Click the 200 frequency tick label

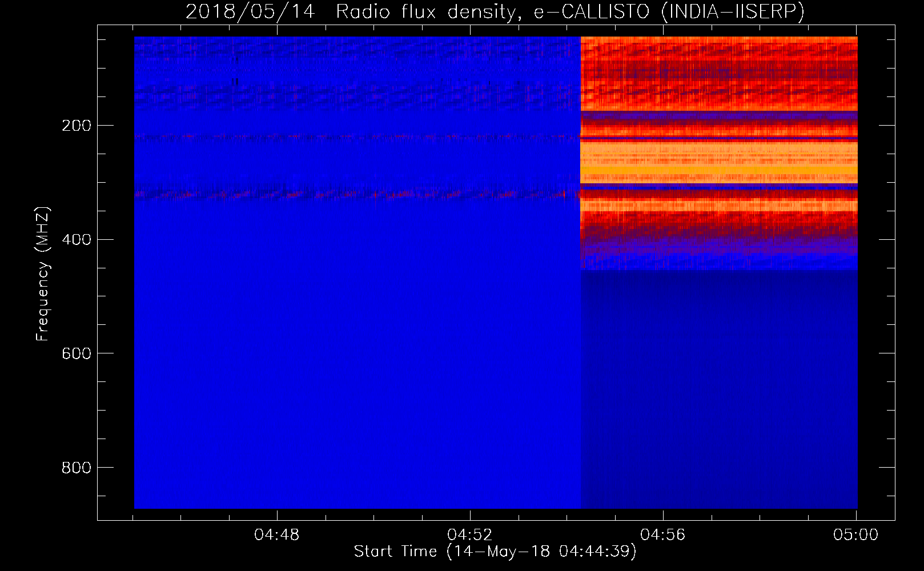coord(77,126)
